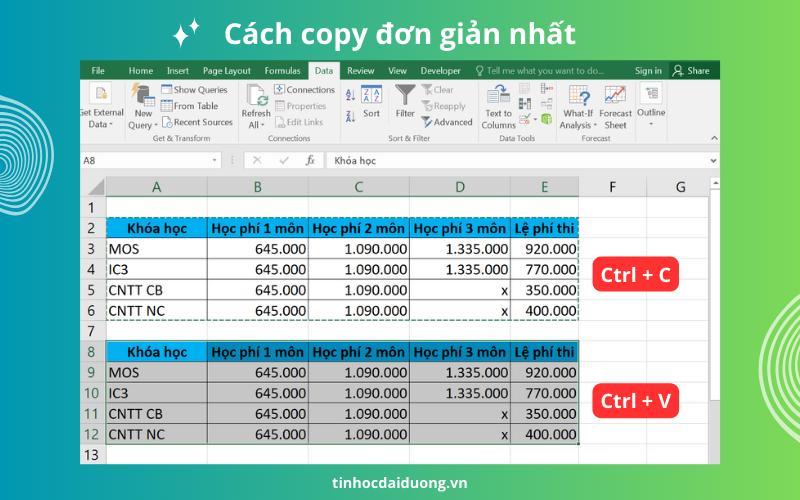Click the Share button
800x500 pixels.
[x=691, y=70]
